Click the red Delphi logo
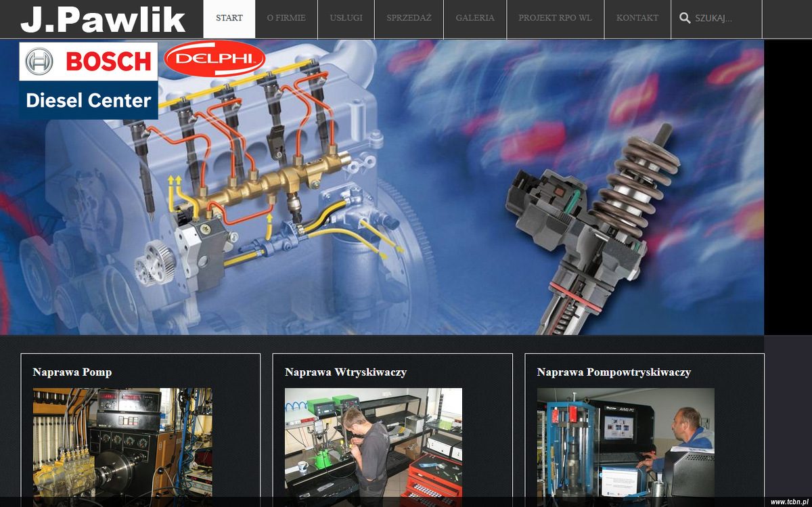 tap(214, 60)
